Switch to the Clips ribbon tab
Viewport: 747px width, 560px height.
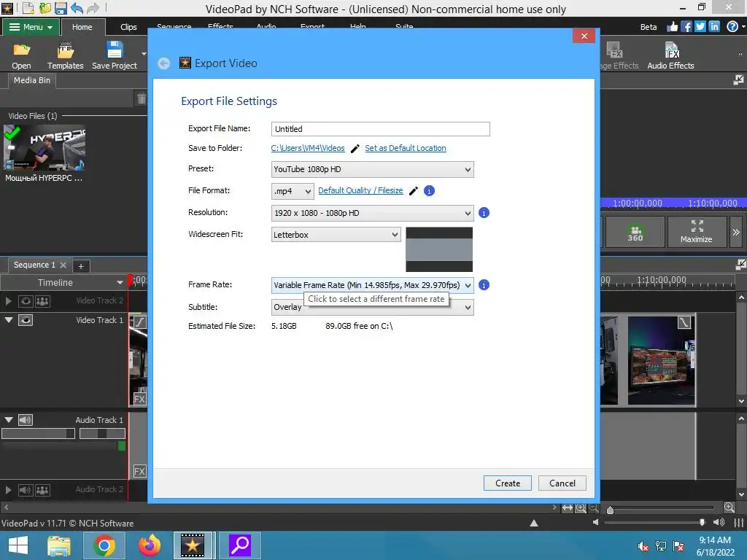click(128, 27)
